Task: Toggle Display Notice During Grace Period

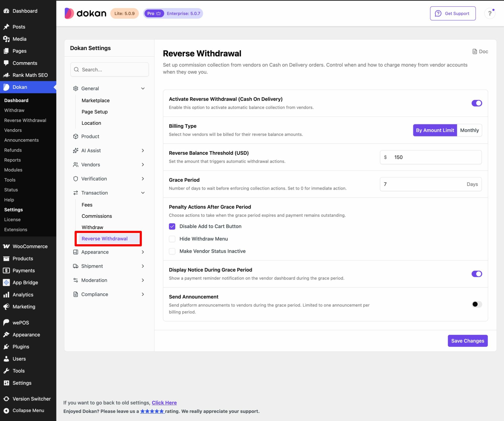Action: coord(477,274)
